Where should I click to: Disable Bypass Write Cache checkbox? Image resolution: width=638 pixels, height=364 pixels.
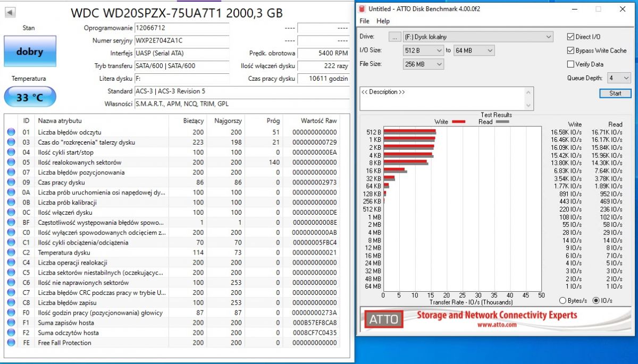(x=570, y=50)
